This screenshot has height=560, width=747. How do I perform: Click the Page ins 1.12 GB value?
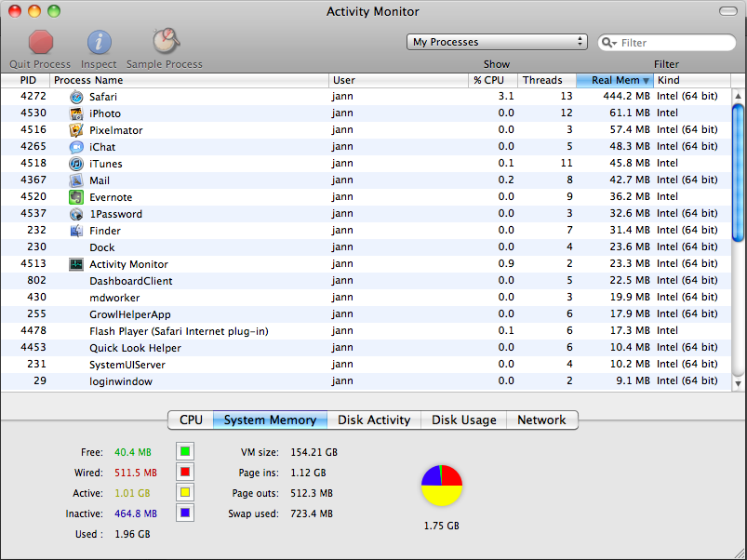click(308, 473)
